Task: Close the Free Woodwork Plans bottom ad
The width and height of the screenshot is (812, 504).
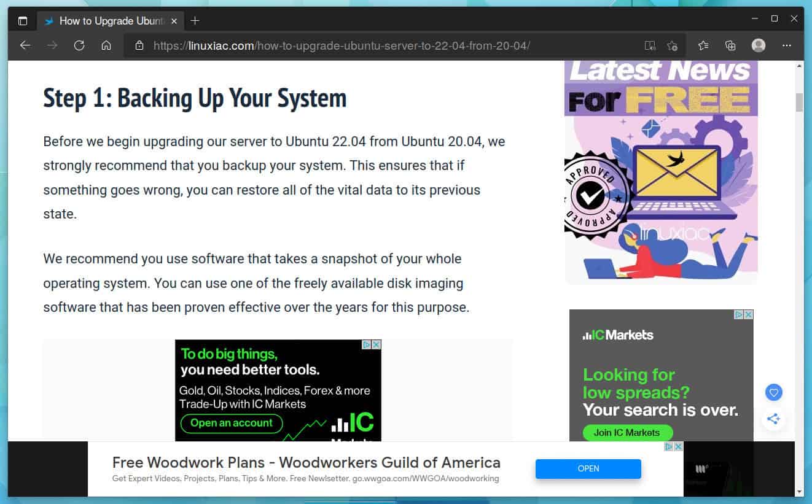Action: pos(679,446)
